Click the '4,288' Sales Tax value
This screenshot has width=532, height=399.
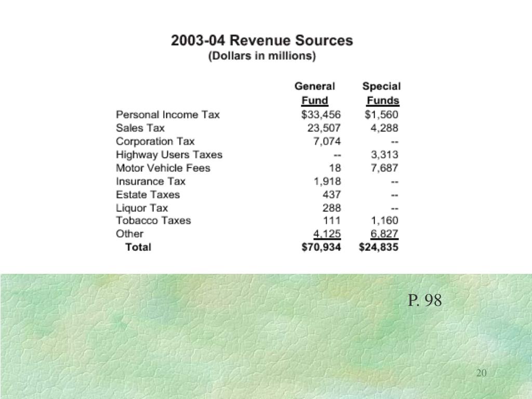tap(384, 128)
